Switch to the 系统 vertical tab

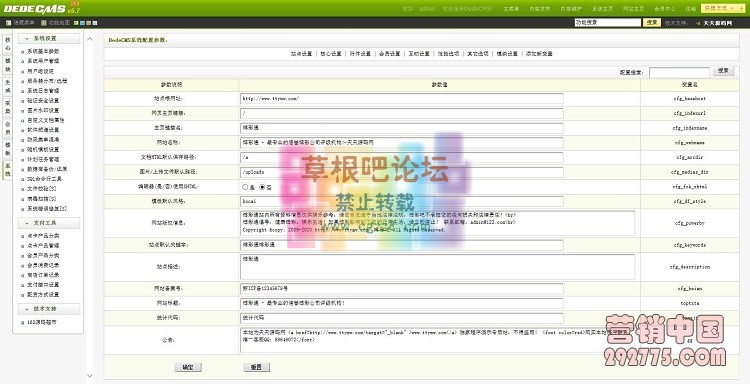point(7,170)
